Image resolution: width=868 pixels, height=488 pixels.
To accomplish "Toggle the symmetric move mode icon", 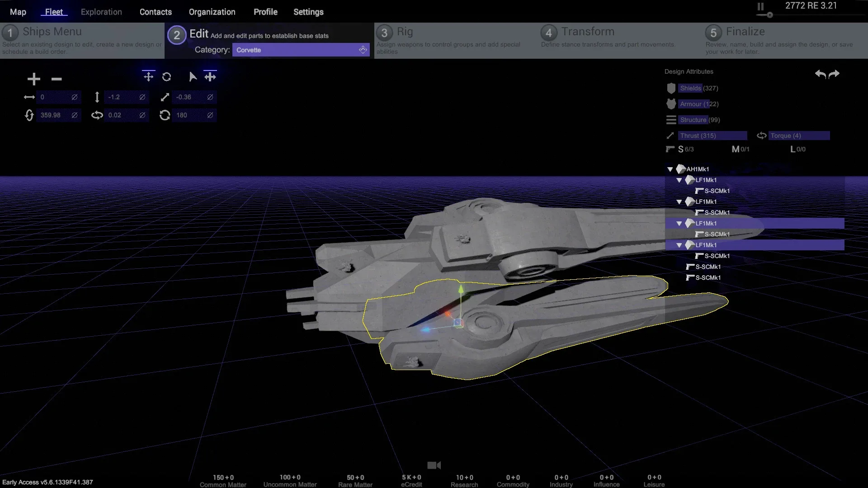I will (x=210, y=76).
